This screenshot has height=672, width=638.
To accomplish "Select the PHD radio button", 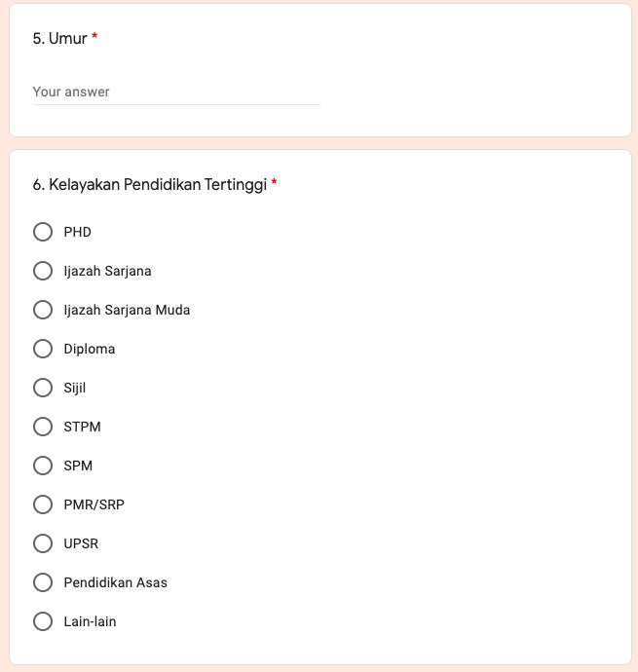I will (x=43, y=232).
